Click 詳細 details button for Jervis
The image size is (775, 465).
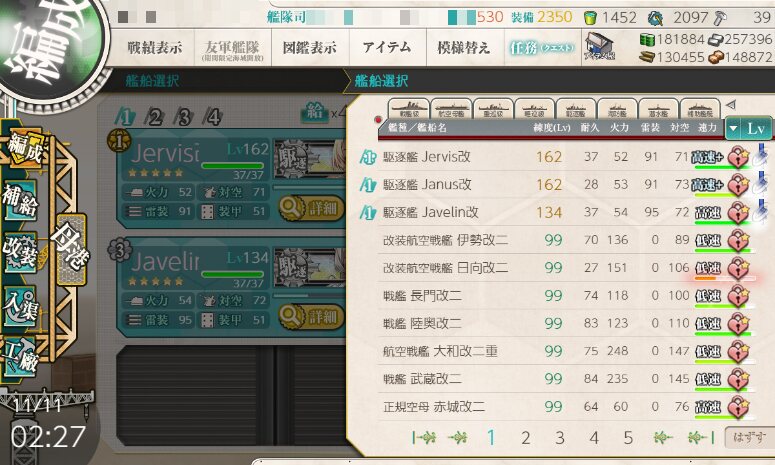tap(311, 209)
